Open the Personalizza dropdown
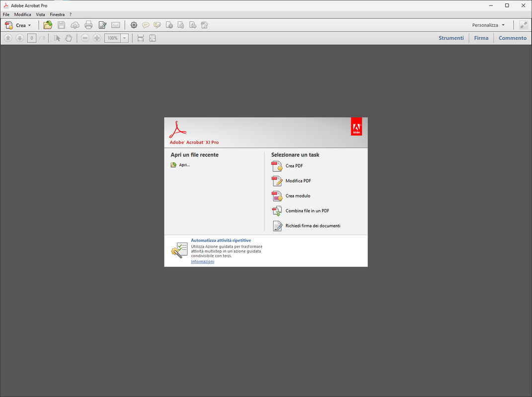The image size is (532, 397). [x=488, y=25]
